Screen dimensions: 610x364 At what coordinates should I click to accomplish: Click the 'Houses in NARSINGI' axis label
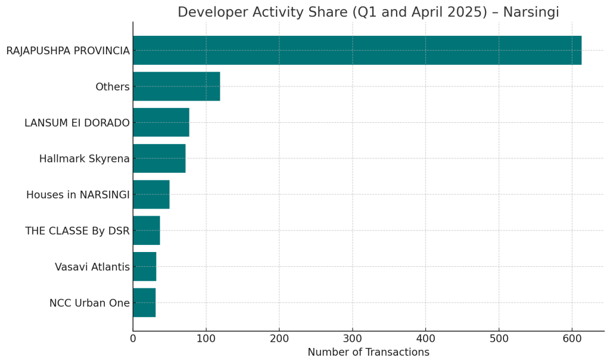(x=78, y=195)
